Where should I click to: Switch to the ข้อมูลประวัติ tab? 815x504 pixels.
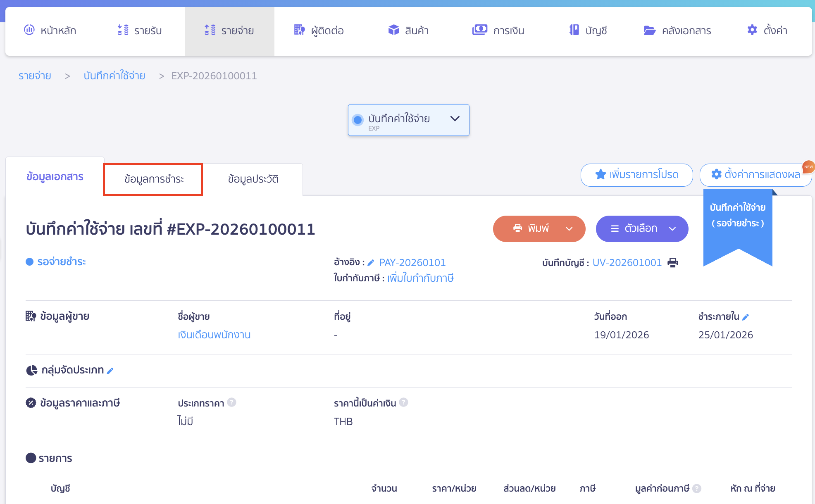point(253,179)
